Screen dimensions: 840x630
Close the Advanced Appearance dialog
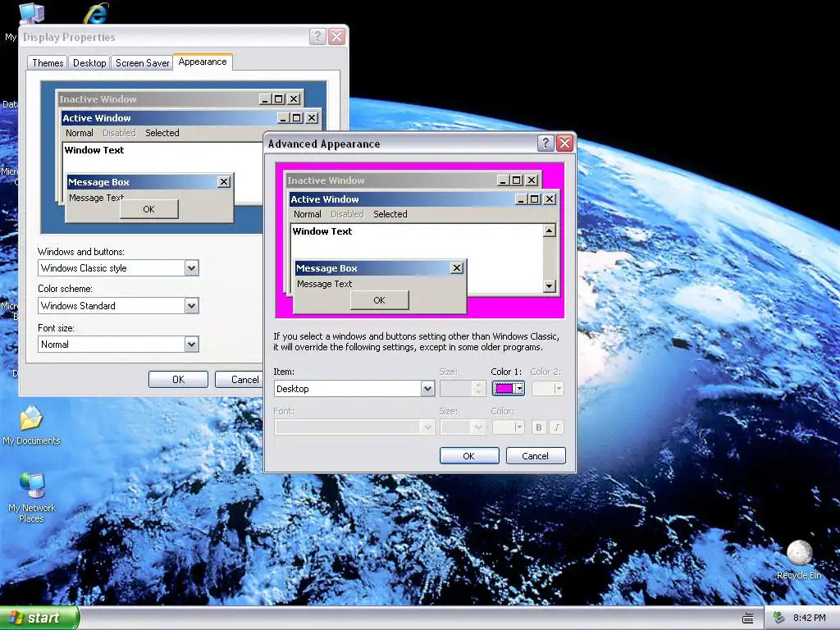564,143
